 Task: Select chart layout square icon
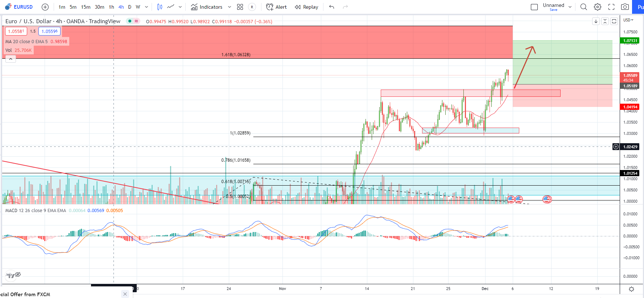point(534,7)
